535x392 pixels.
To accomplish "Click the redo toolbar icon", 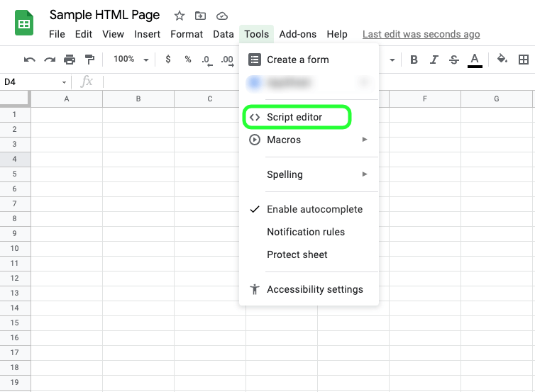I will tap(50, 60).
